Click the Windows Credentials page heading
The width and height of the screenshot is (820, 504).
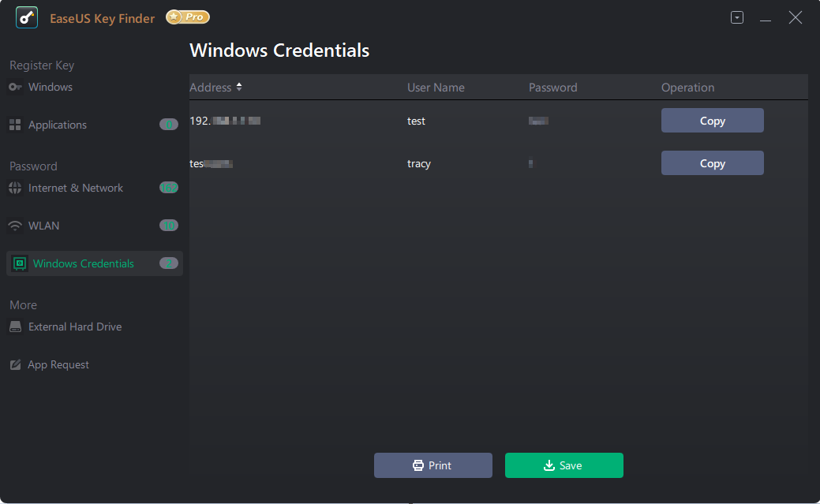click(x=279, y=50)
